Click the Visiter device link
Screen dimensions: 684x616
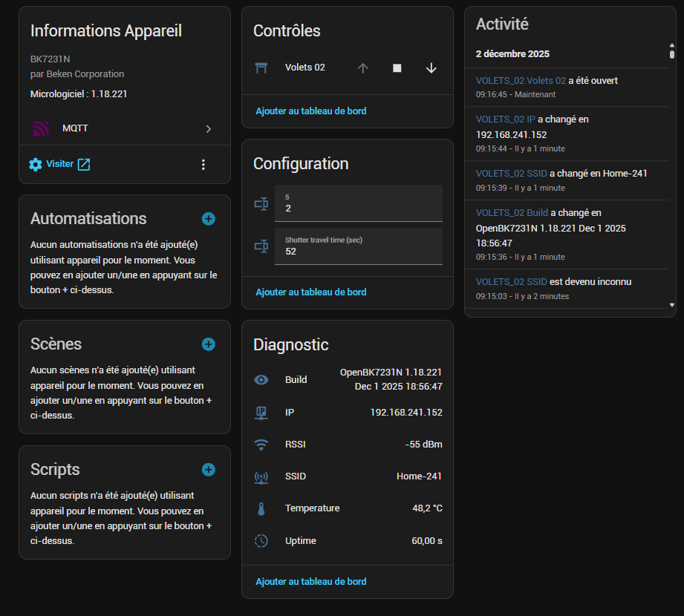point(59,164)
